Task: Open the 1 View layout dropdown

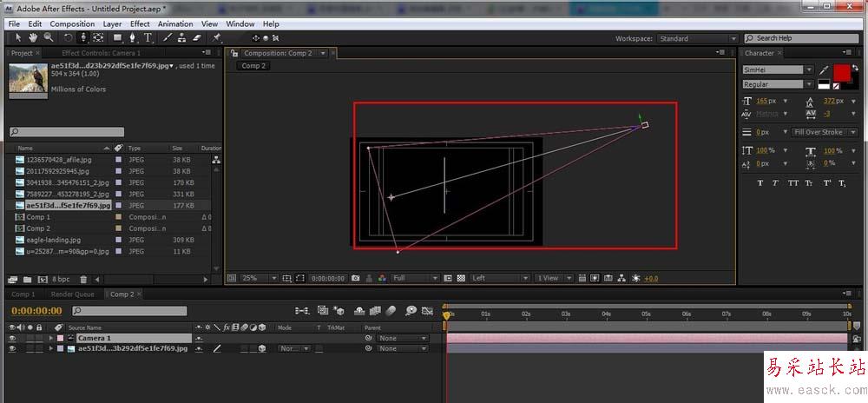Action: pos(554,278)
